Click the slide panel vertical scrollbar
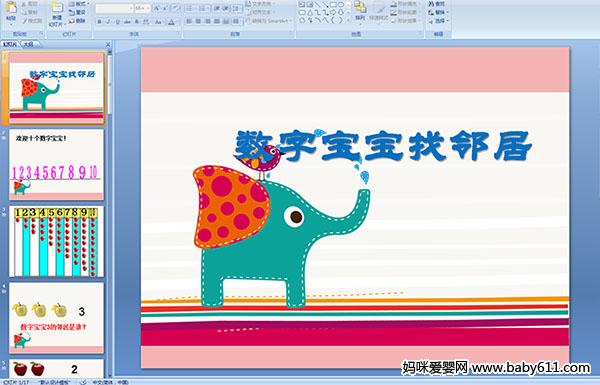600x385 pixels. click(110, 214)
